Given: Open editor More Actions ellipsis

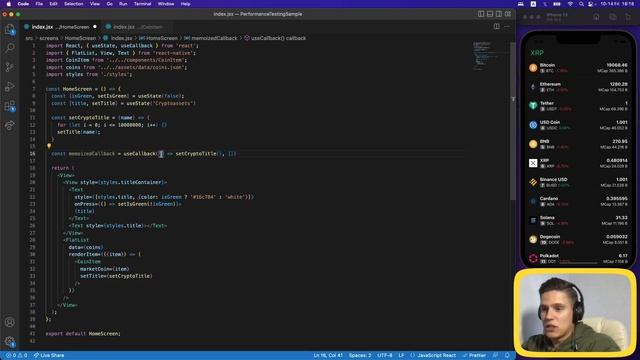Looking at the screenshot, I should (507, 27).
